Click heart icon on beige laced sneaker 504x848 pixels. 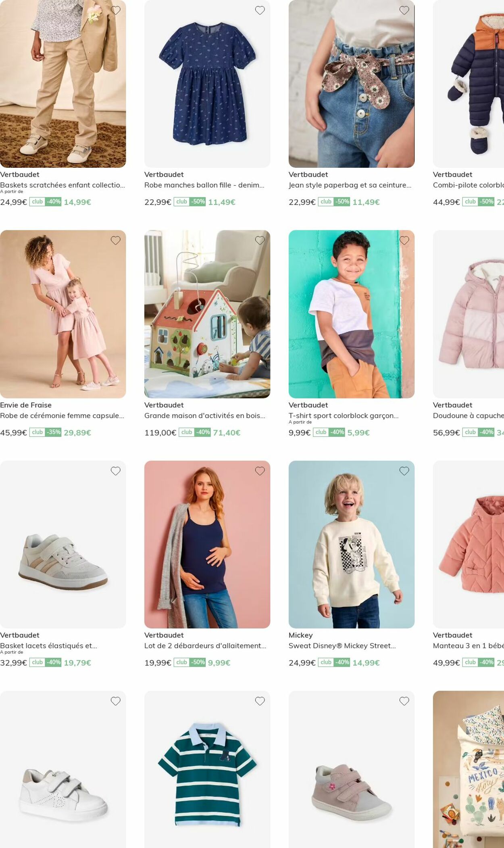point(116,471)
